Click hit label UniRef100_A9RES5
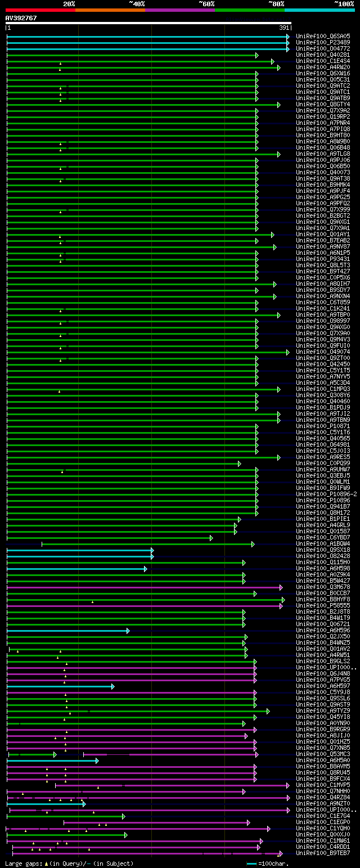The image size is (360, 868). (323, 457)
